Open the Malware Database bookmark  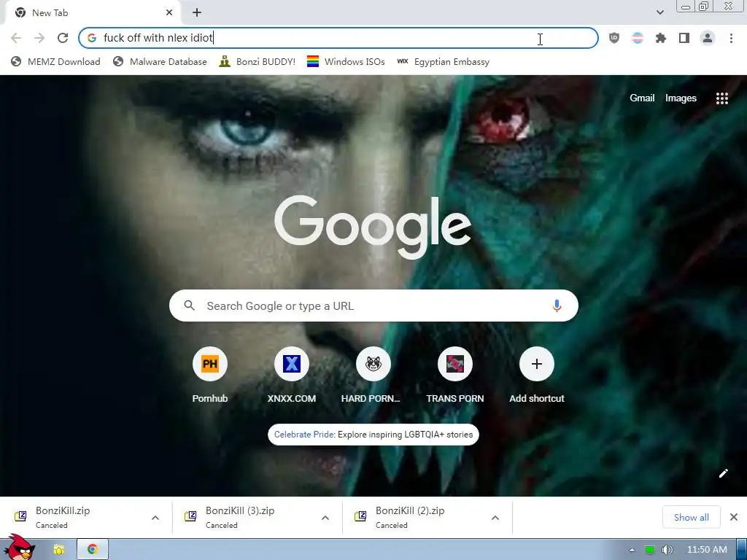tap(160, 62)
